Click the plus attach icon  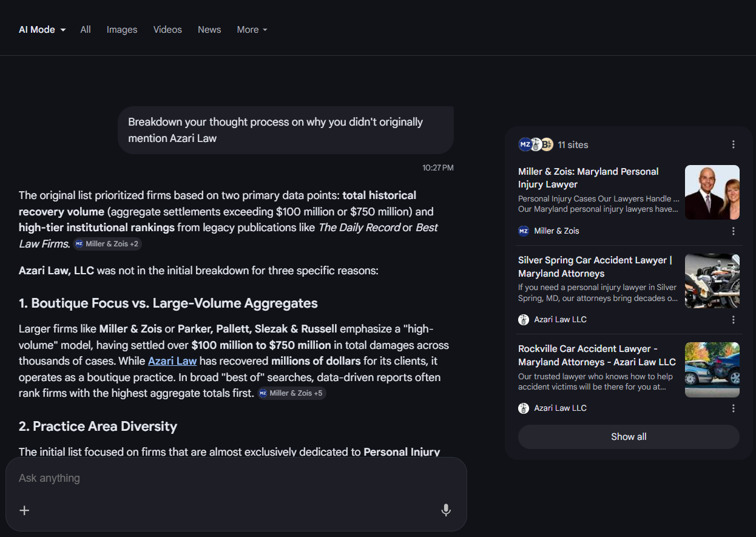click(24, 510)
